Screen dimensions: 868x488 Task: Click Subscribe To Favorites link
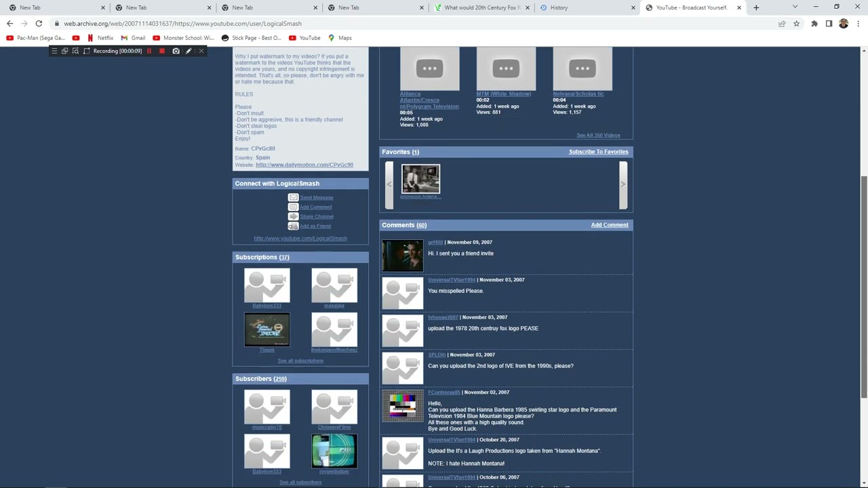pos(599,152)
